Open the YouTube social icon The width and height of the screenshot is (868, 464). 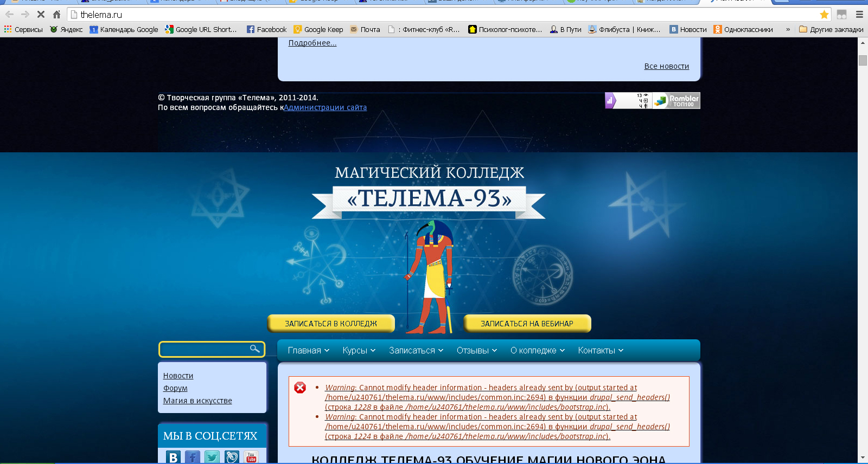(x=251, y=457)
